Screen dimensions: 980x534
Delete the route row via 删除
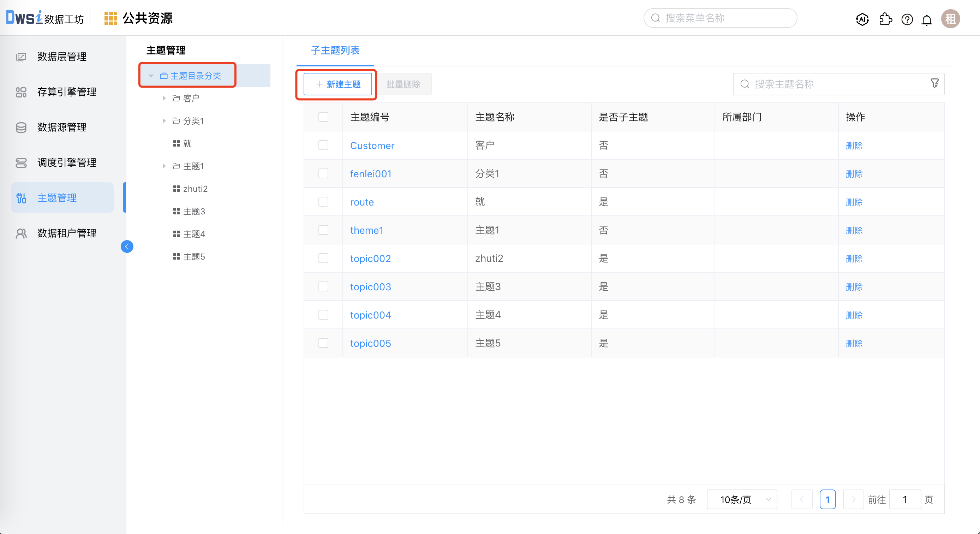(854, 202)
